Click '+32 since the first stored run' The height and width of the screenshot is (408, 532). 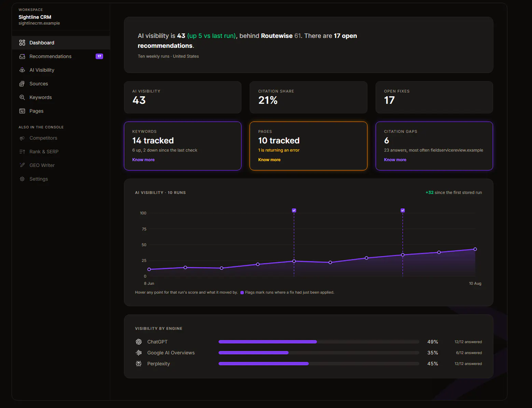[454, 193]
